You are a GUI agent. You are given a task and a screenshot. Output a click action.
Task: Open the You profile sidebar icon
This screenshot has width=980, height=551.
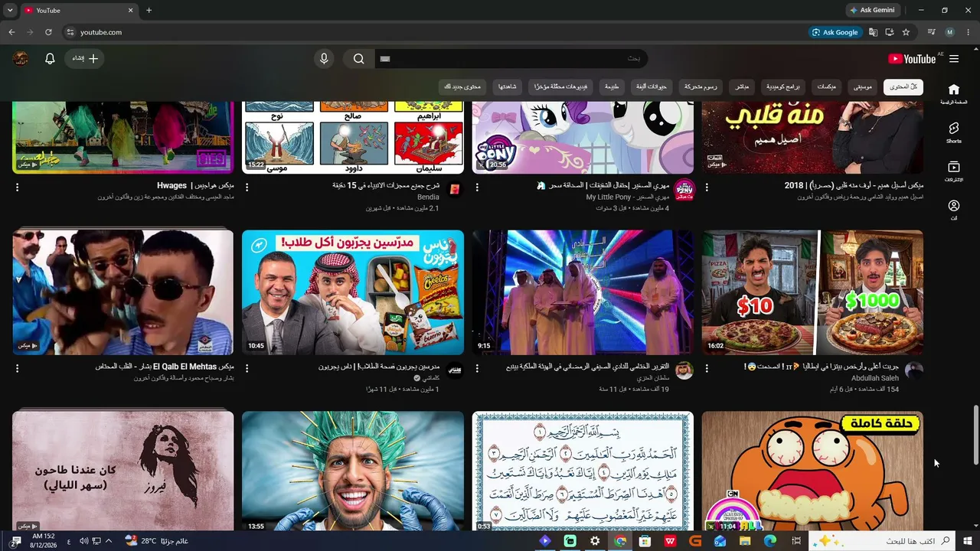(953, 210)
